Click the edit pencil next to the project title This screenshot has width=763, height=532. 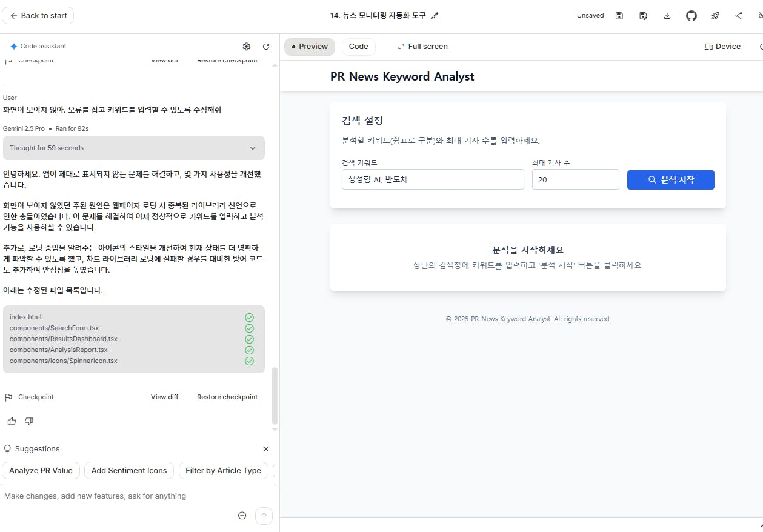(x=435, y=15)
